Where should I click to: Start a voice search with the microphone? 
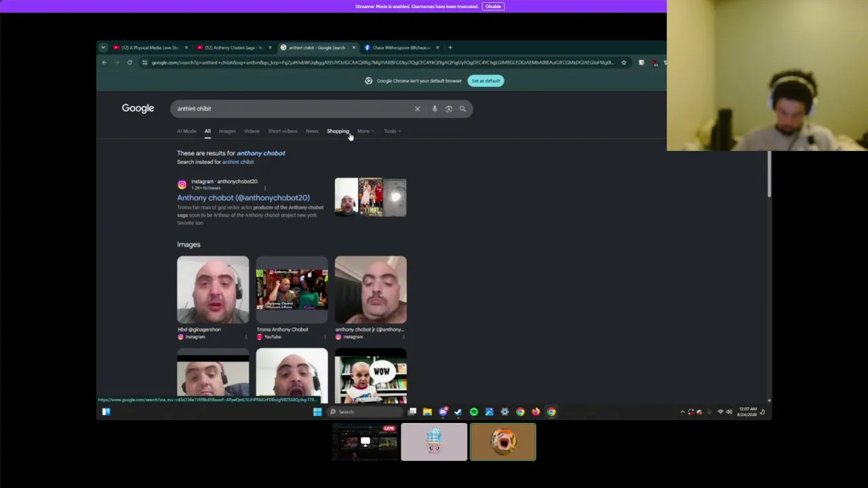tap(435, 108)
